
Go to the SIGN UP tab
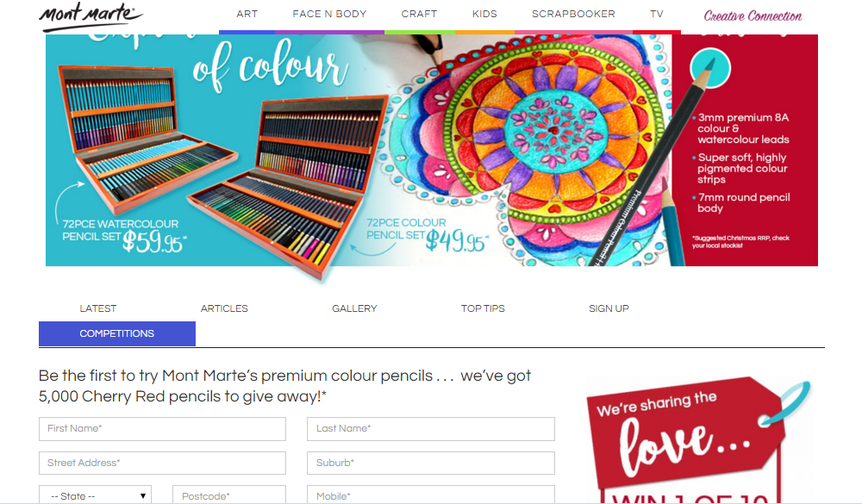pyautogui.click(x=609, y=308)
